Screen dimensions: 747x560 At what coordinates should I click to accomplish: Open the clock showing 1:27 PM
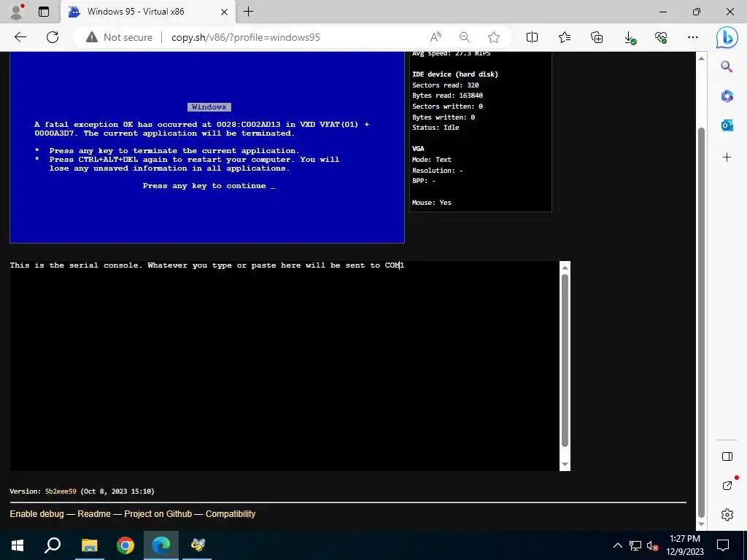685,545
